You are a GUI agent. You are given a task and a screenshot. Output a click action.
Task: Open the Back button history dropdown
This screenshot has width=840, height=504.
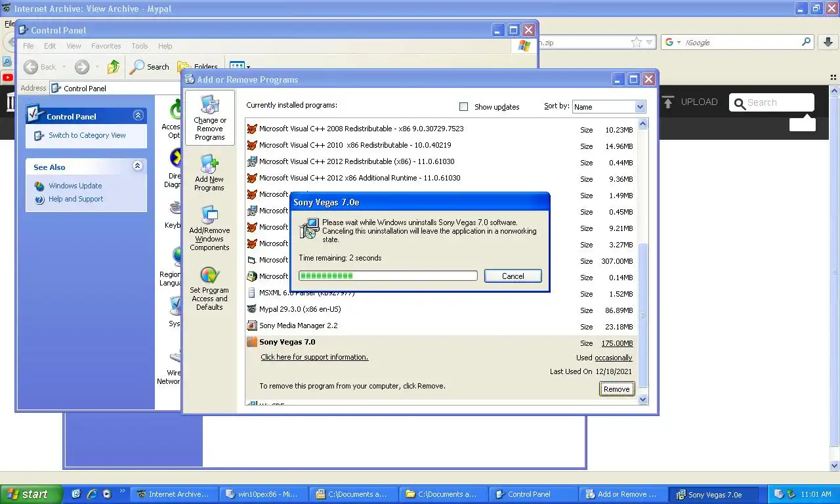point(64,67)
